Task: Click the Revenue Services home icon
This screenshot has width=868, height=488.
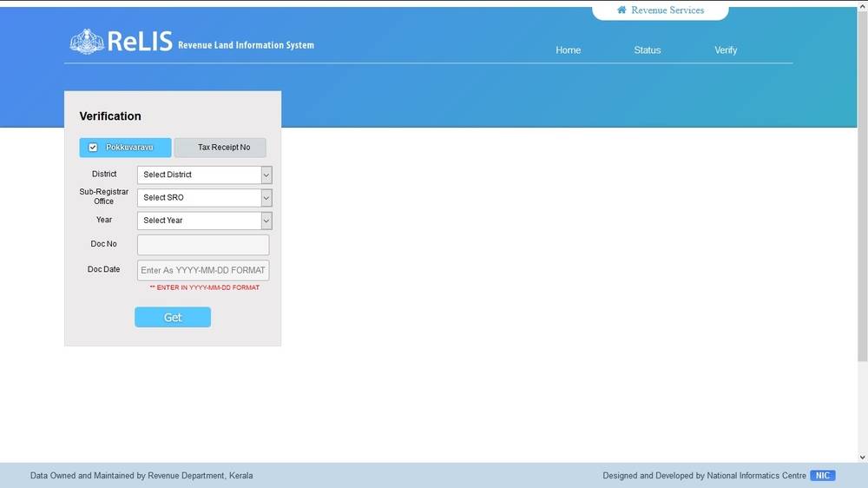Action: coord(621,10)
